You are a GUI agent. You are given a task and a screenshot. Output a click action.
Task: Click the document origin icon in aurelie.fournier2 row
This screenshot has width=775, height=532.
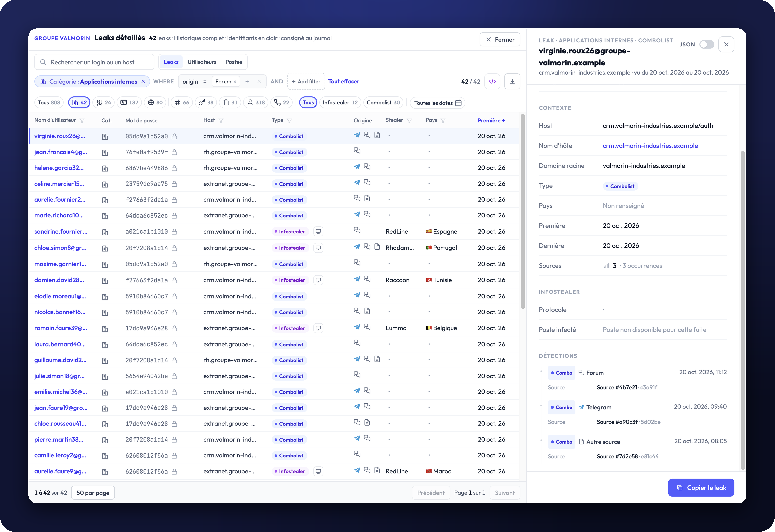pos(367,198)
